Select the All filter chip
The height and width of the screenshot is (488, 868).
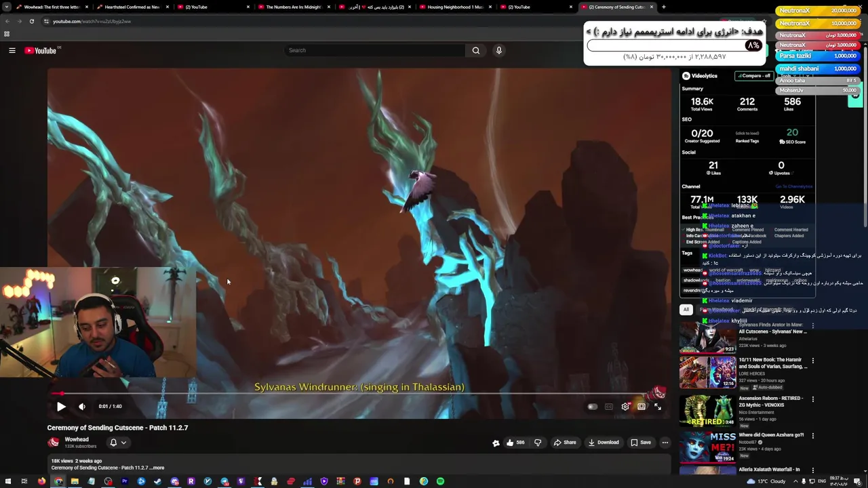686,310
